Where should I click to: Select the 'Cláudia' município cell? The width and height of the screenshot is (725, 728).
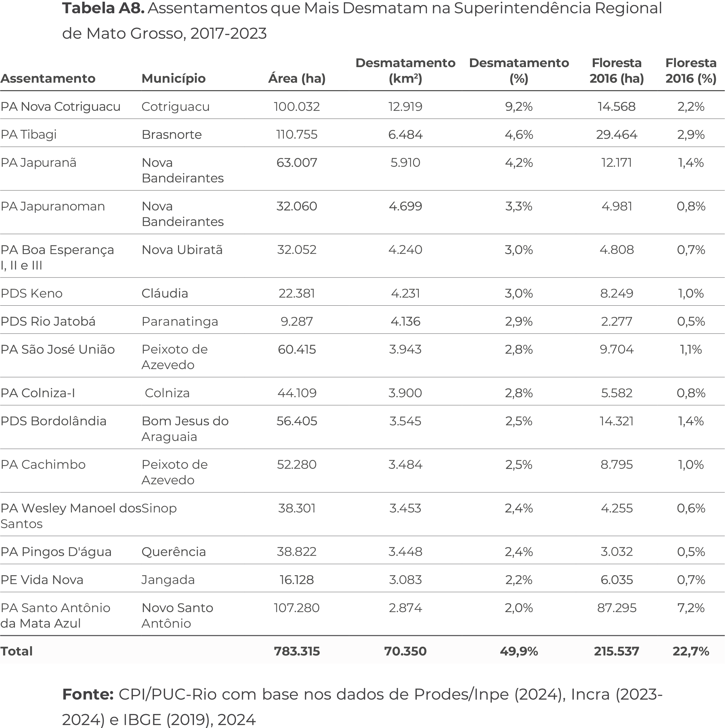(165, 294)
